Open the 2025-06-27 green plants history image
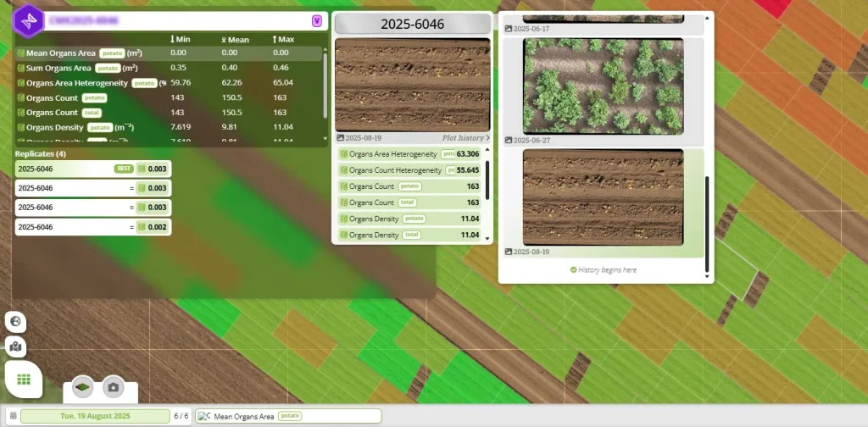This screenshot has width=868, height=427. point(603,86)
